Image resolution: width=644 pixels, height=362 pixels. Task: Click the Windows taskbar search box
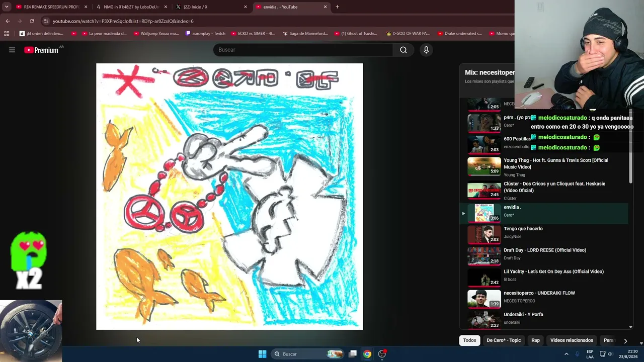point(307,354)
